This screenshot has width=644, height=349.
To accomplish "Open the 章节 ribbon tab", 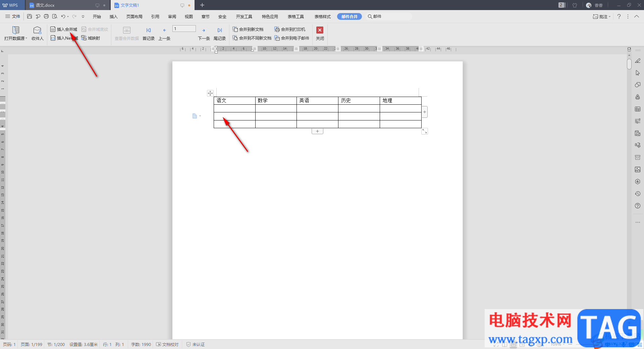I will (x=206, y=16).
